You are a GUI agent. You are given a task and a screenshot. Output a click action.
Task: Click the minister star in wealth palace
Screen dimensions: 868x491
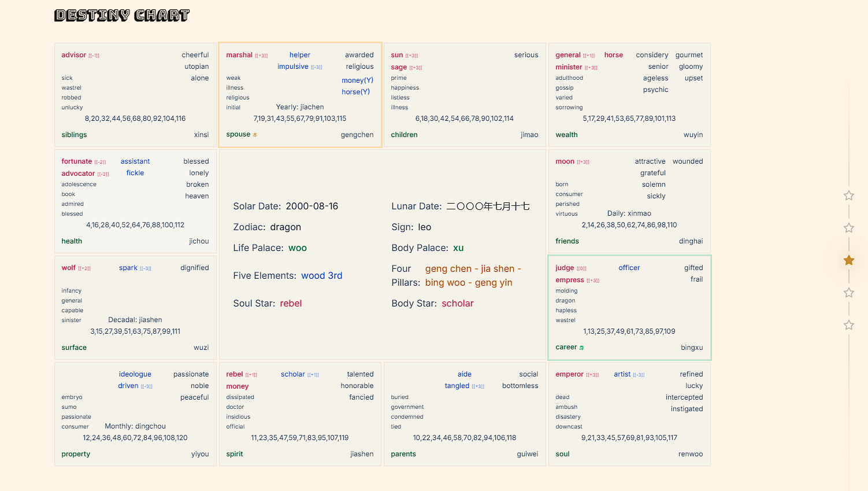click(569, 67)
